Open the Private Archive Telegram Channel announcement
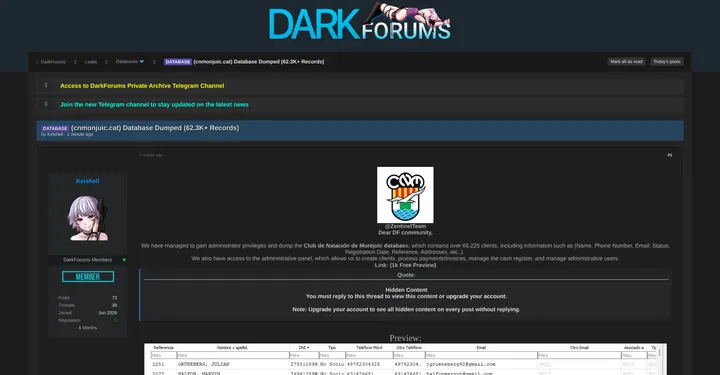The height and width of the screenshot is (375, 720). click(142, 86)
